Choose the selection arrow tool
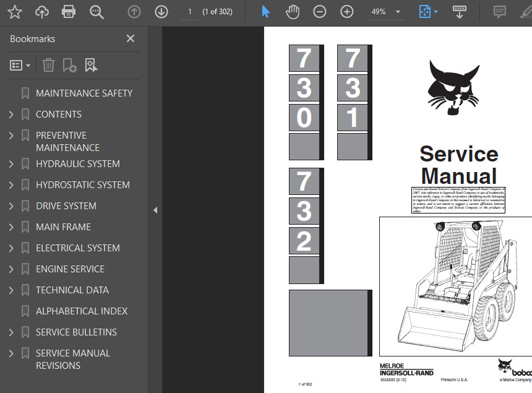This screenshot has width=532, height=393. coord(265,12)
